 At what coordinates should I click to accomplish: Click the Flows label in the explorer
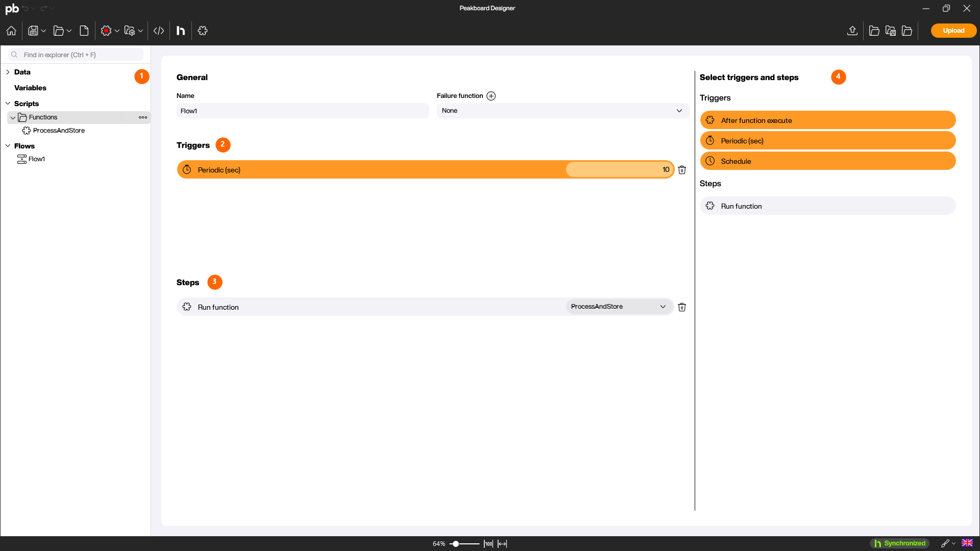[x=24, y=146]
